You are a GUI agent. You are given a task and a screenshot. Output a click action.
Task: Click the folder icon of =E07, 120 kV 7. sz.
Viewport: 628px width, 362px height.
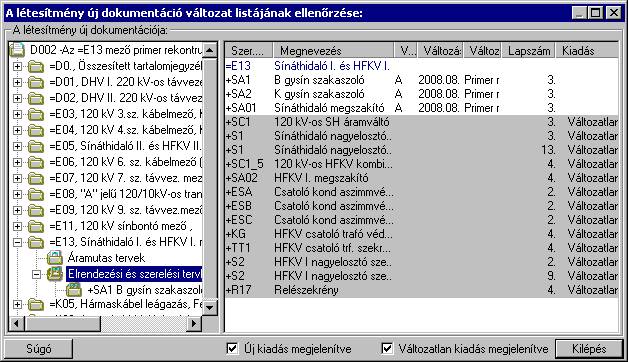36,178
